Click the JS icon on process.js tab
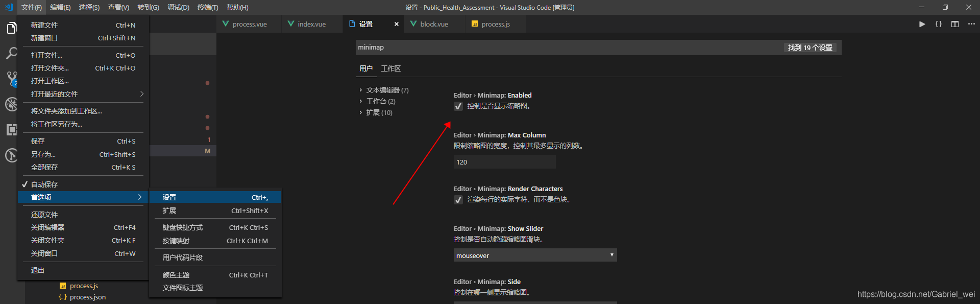The width and height of the screenshot is (980, 304). point(475,24)
